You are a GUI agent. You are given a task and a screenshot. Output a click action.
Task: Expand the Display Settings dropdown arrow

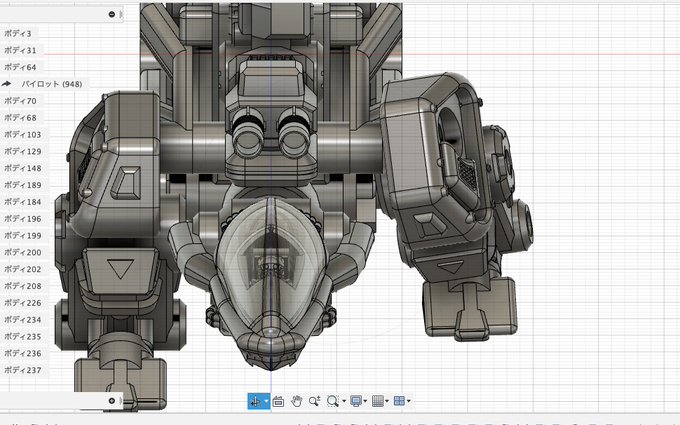366,401
